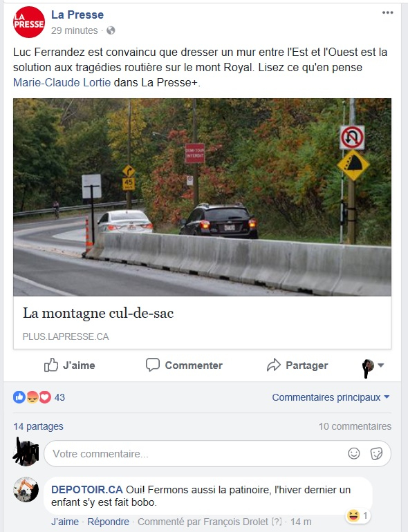Click the Partager share arrow button

297,365
